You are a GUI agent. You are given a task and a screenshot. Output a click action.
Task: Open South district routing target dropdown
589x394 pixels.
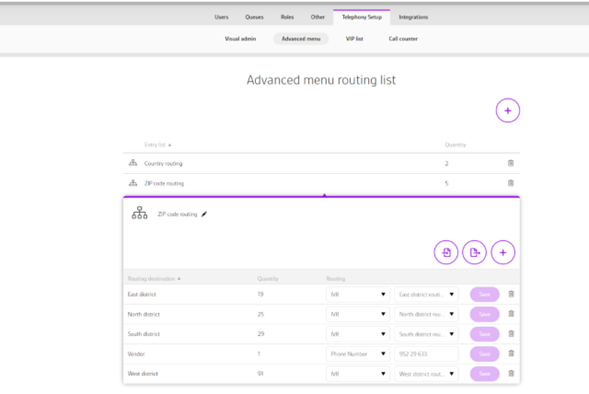point(426,334)
